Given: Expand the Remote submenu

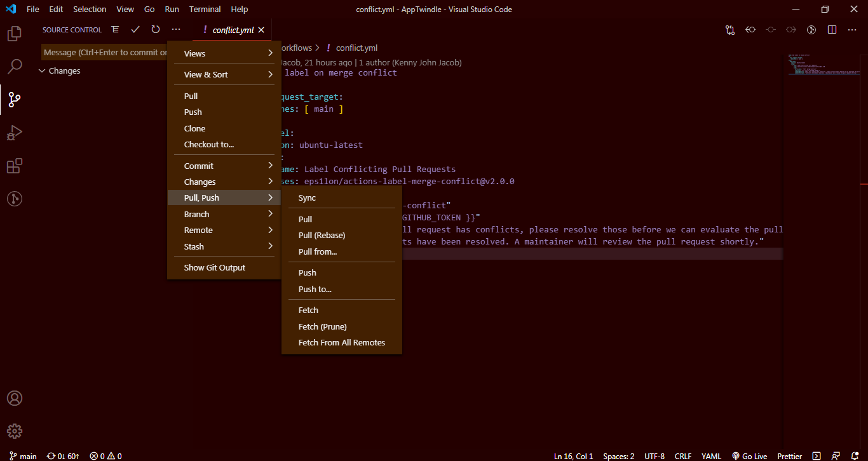Looking at the screenshot, I should pos(224,230).
